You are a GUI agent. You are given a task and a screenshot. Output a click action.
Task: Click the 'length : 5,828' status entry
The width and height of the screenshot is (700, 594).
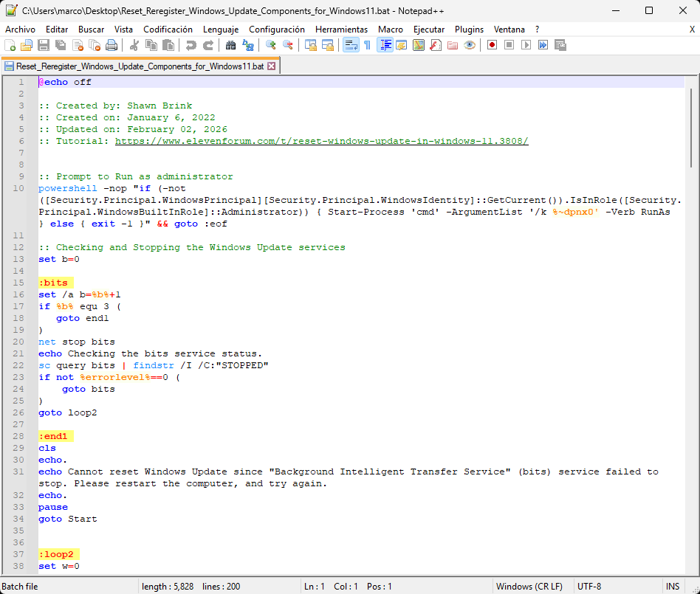[168, 587]
